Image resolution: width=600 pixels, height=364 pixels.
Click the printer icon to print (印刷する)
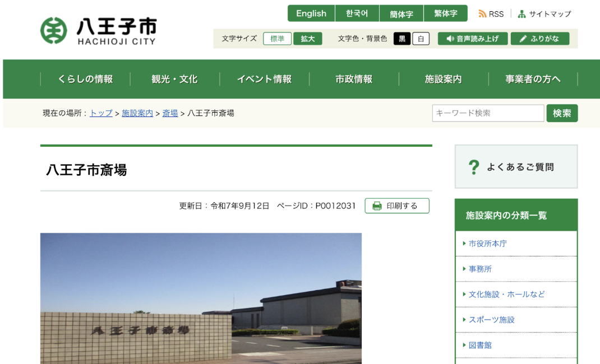coord(377,206)
